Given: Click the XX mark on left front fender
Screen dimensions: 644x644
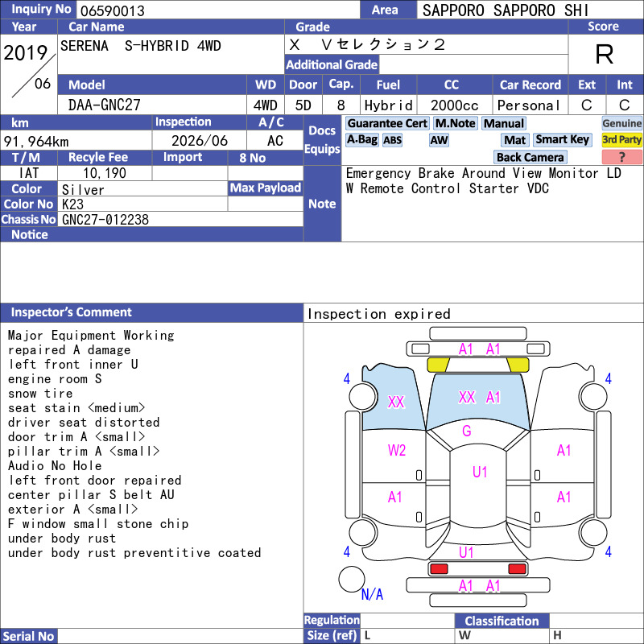Looking at the screenshot, I should pyautogui.click(x=396, y=402).
